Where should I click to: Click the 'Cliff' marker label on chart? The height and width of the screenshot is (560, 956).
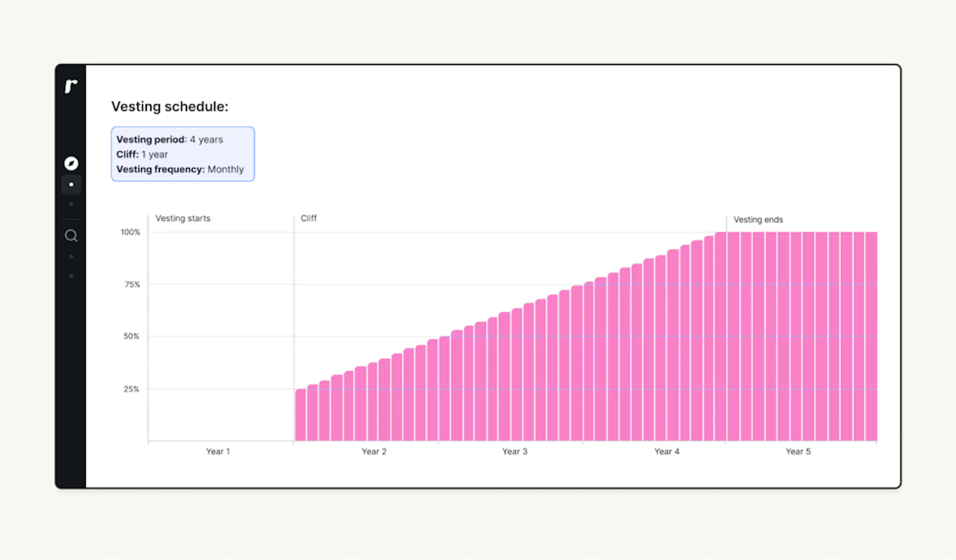(x=308, y=218)
